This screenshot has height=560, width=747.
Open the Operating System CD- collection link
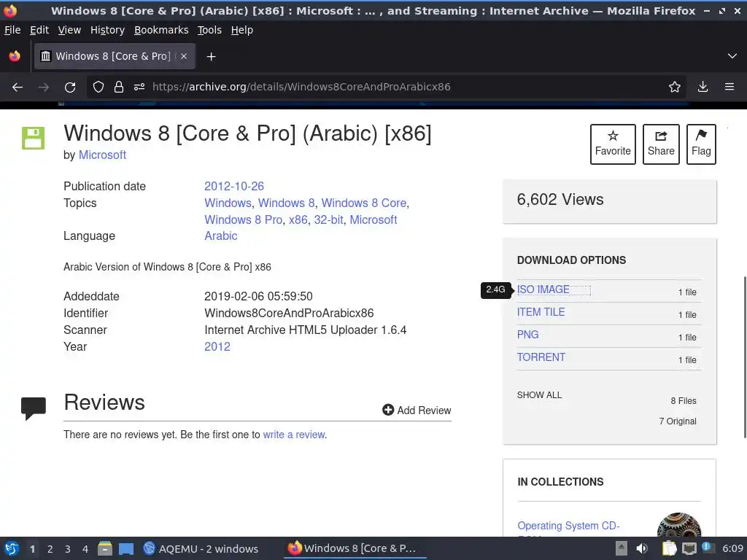pyautogui.click(x=568, y=526)
